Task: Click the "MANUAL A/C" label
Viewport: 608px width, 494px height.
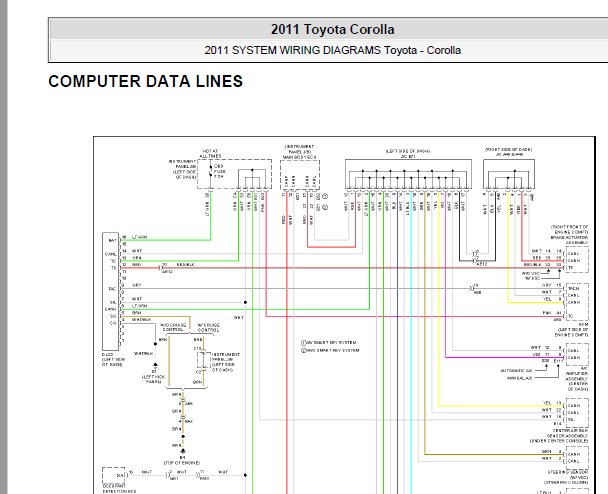Action: click(520, 378)
